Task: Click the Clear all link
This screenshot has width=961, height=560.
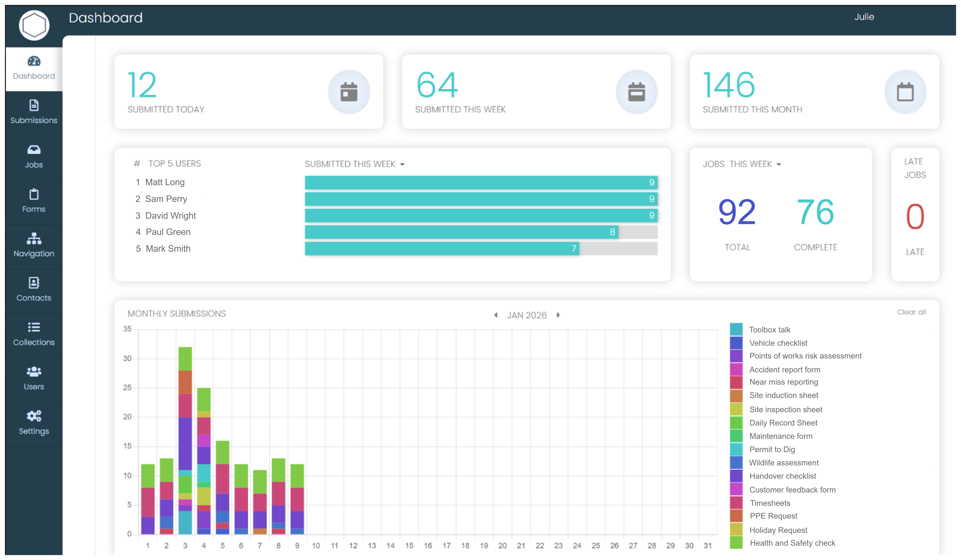Action: coord(911,312)
